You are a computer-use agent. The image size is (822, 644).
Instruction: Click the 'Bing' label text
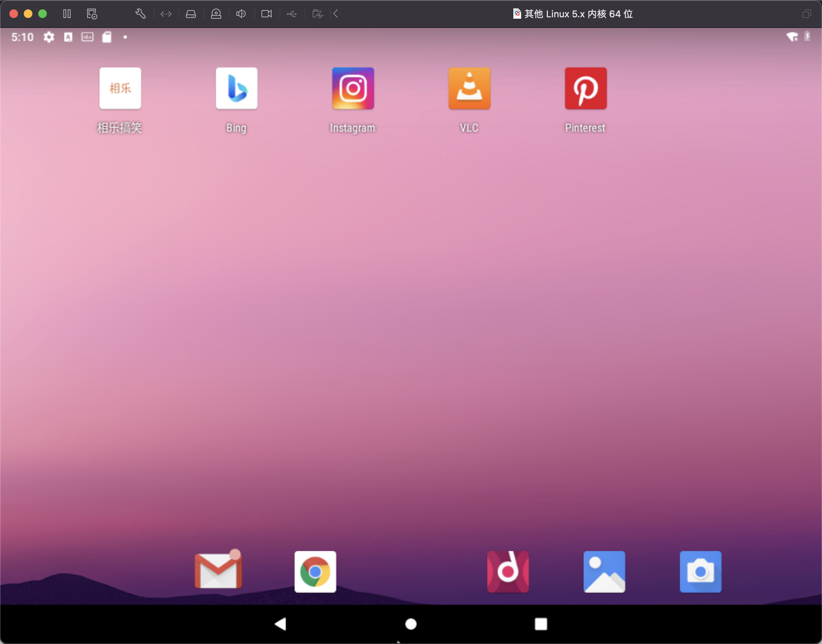click(236, 128)
